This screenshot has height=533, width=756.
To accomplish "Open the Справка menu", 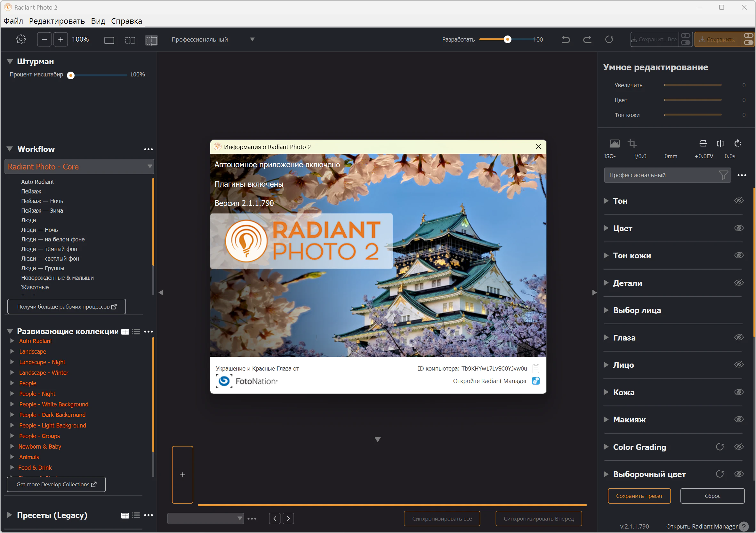I will [126, 21].
